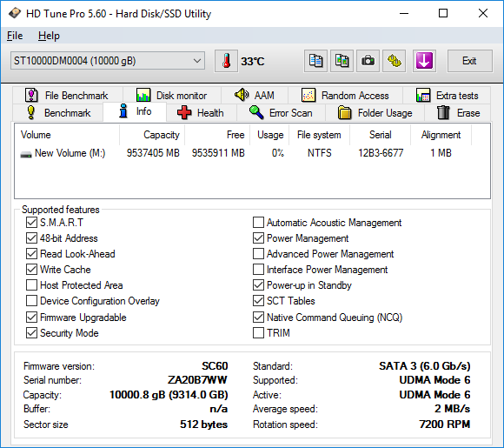
Task: Click the Exit button
Action: point(469,61)
